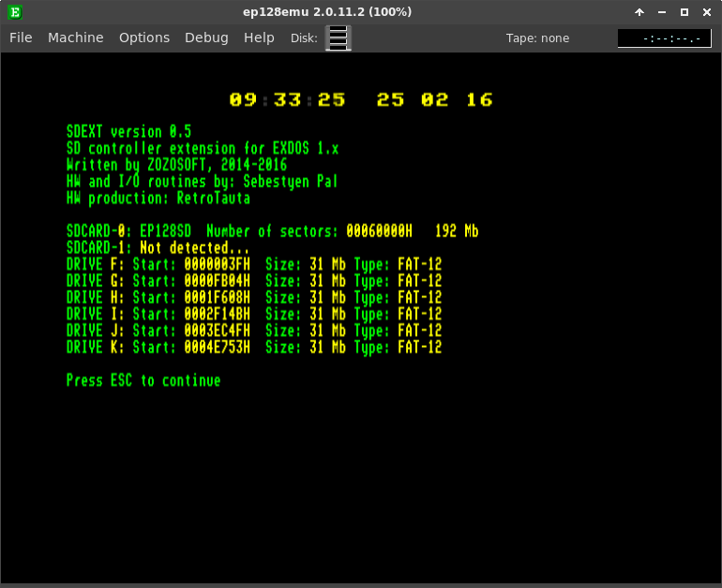Viewport: 722px width, 588px height.
Task: Click 'FAT-12' type on DRIVE F row
Action: (420, 264)
